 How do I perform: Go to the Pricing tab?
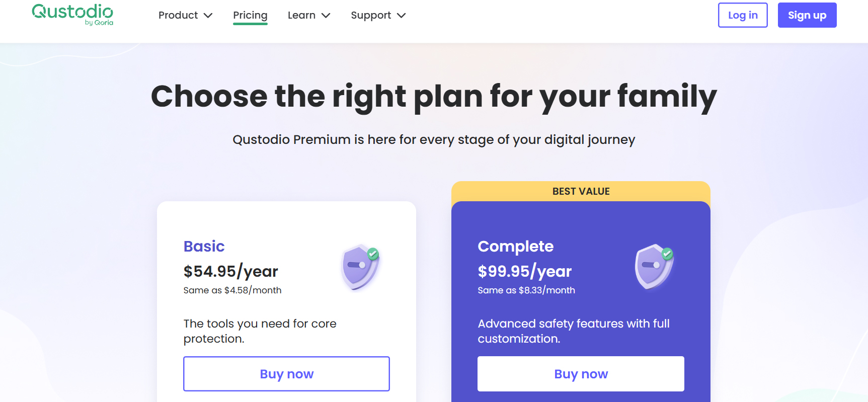(x=250, y=16)
